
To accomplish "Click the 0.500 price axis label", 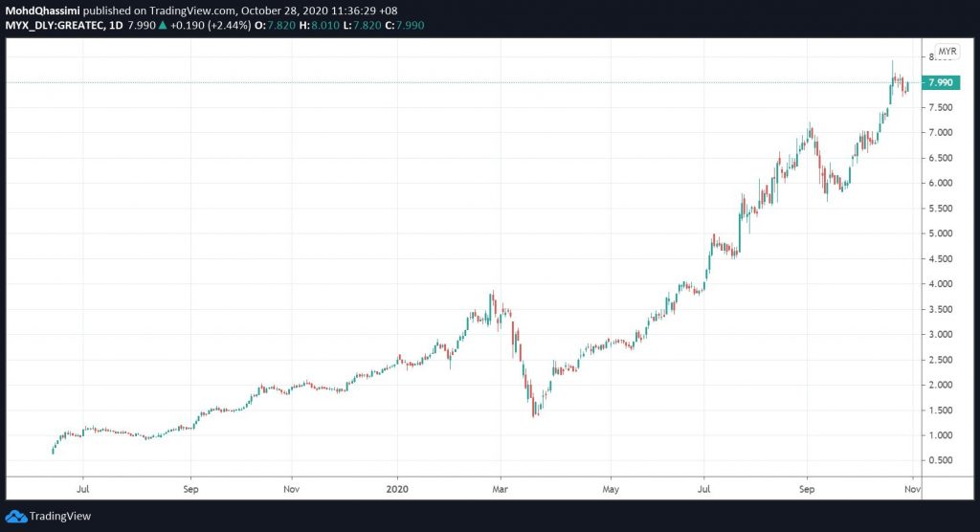I will point(941,461).
